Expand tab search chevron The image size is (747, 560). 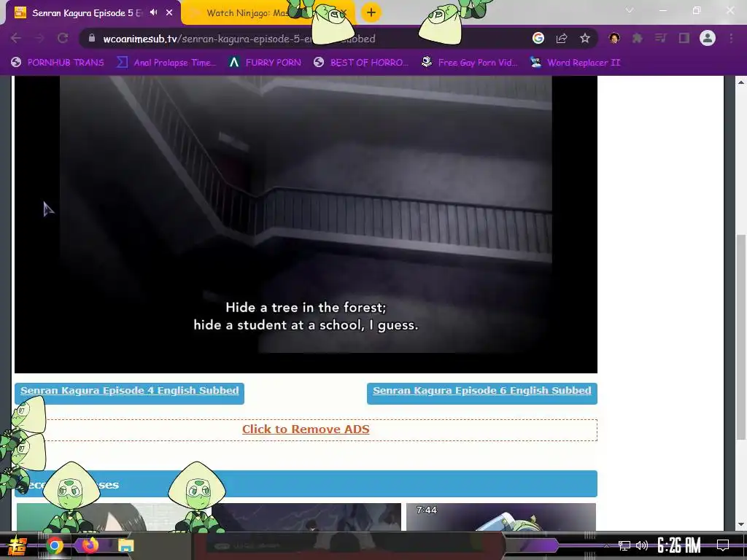630,10
